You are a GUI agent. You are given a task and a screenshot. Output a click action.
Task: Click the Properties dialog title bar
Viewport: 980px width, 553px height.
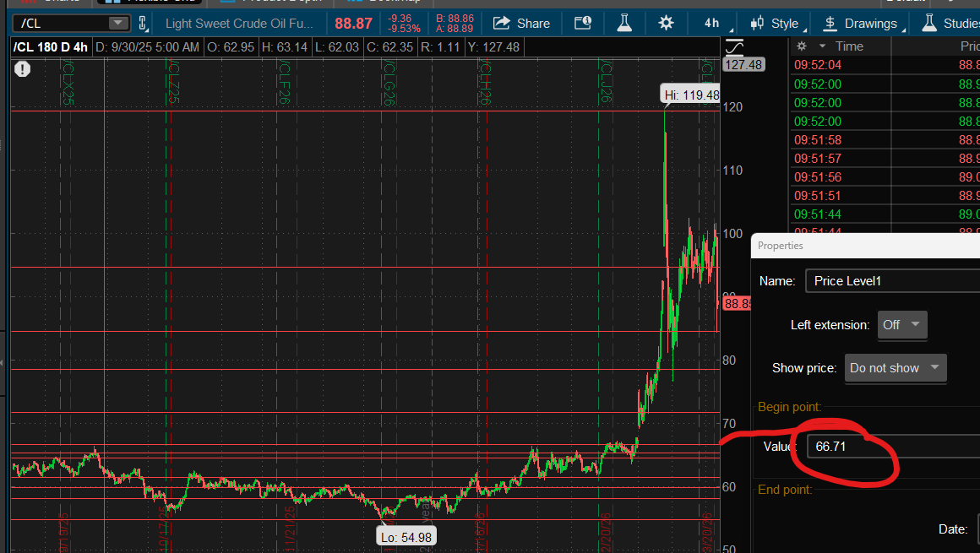tap(866, 246)
